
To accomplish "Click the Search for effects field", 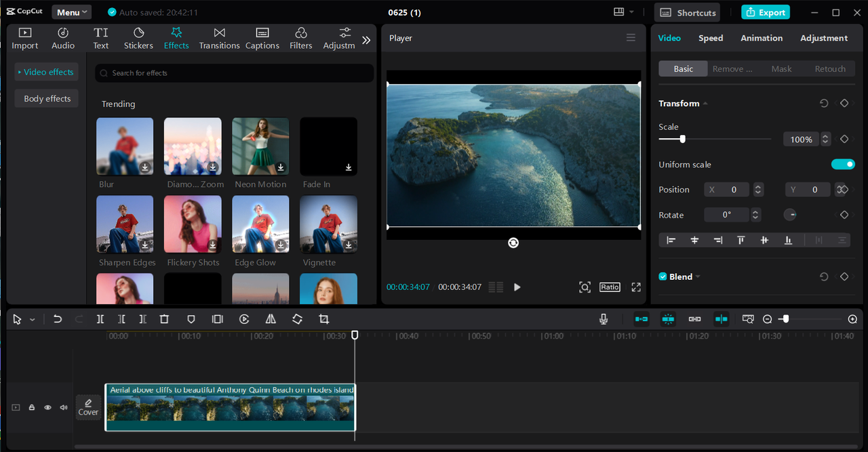I will 235,73.
